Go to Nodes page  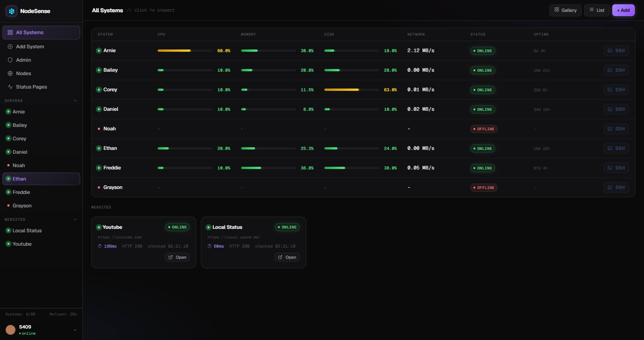click(x=41, y=74)
